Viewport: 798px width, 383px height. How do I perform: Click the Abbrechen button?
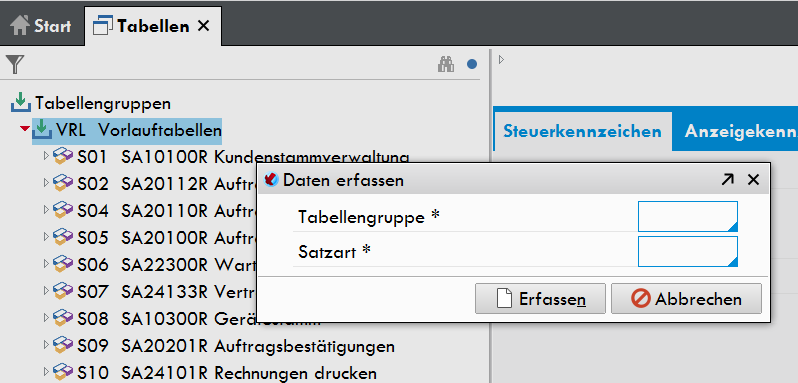pos(686,299)
